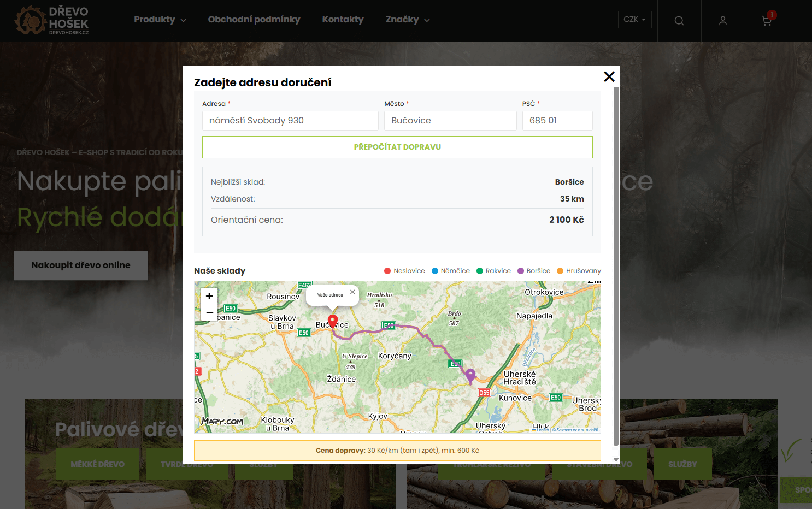Image resolution: width=812 pixels, height=509 pixels.
Task: Click the search magnifier icon in header
Action: pos(679,21)
